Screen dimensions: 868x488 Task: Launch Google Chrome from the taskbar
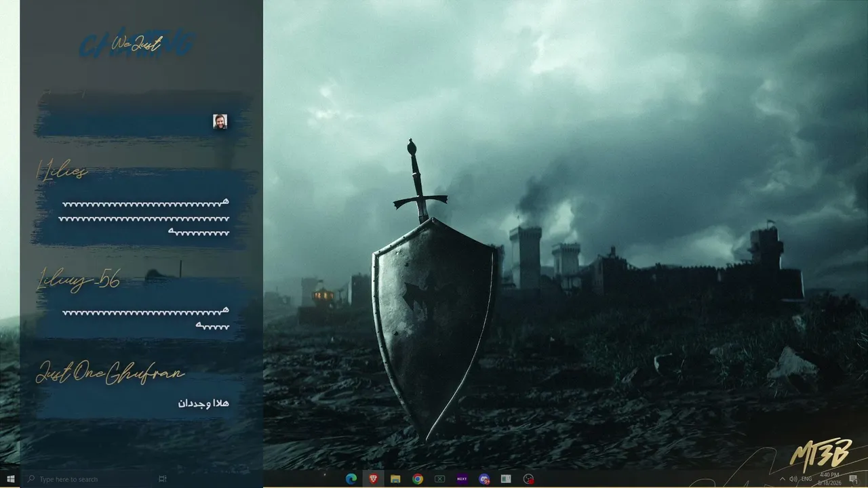click(418, 479)
